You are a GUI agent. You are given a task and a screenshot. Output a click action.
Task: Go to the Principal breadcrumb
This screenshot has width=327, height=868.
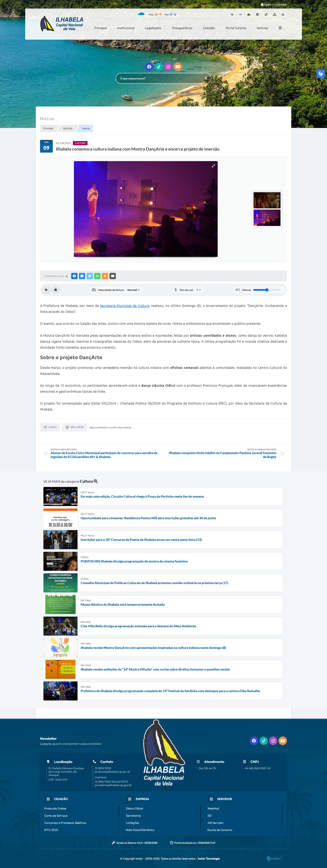tap(48, 128)
